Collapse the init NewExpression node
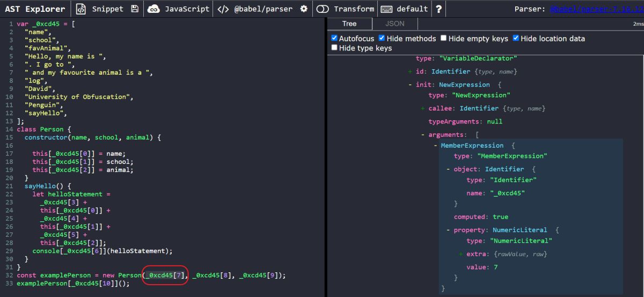 coord(409,85)
